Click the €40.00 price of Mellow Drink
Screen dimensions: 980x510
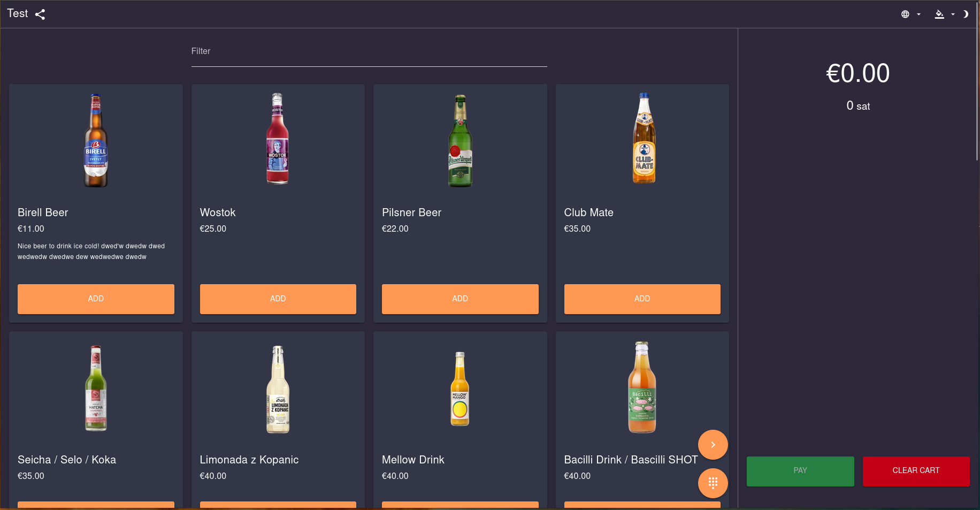pyautogui.click(x=395, y=476)
